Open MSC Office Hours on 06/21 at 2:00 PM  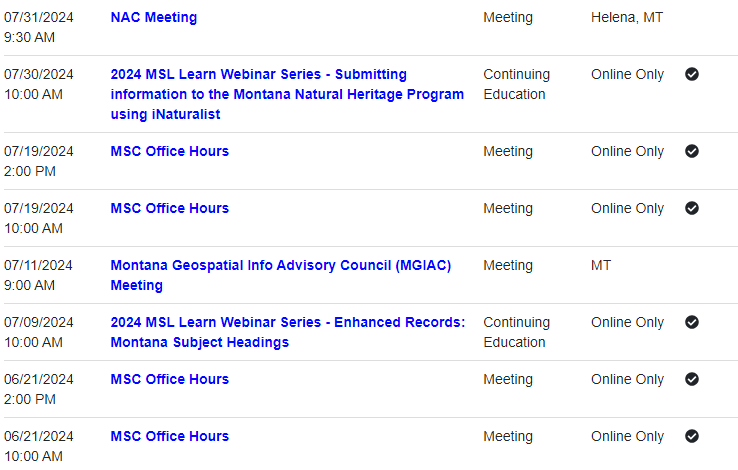click(169, 379)
